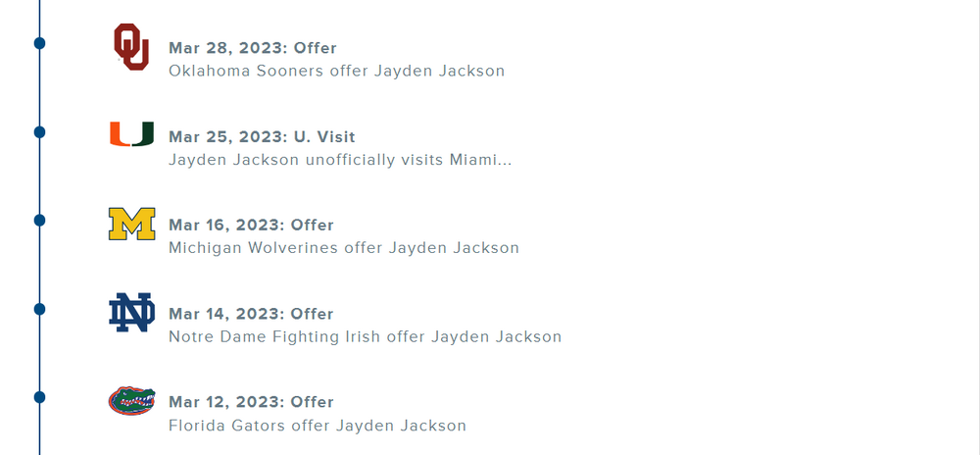
Task: Select the Mar 28, 2023 timeline dot
Action: (39, 43)
